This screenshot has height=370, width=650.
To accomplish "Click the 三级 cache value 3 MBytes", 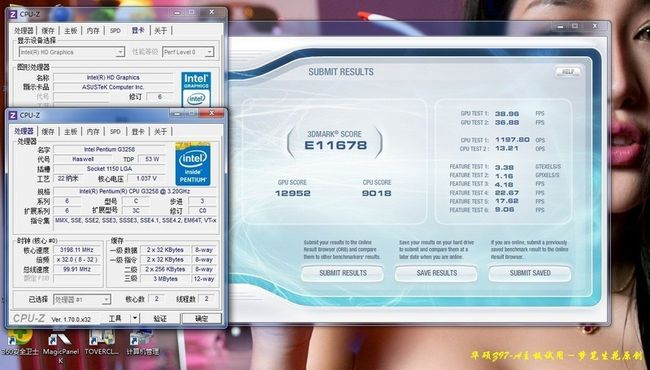I will point(165,279).
